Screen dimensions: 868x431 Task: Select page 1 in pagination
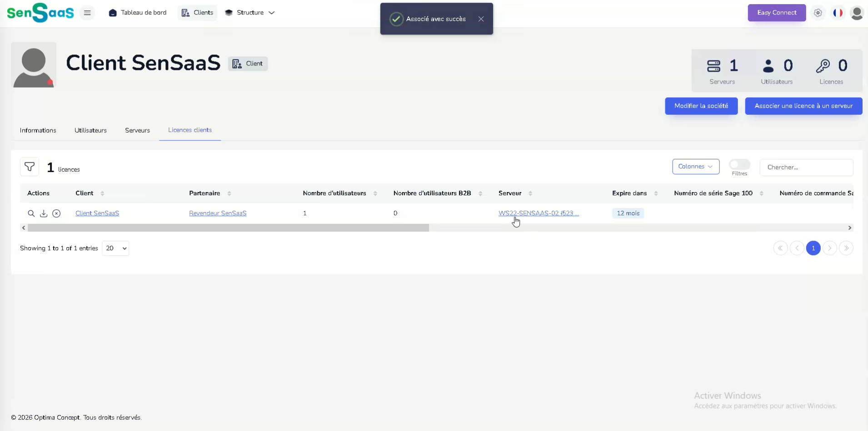813,248
